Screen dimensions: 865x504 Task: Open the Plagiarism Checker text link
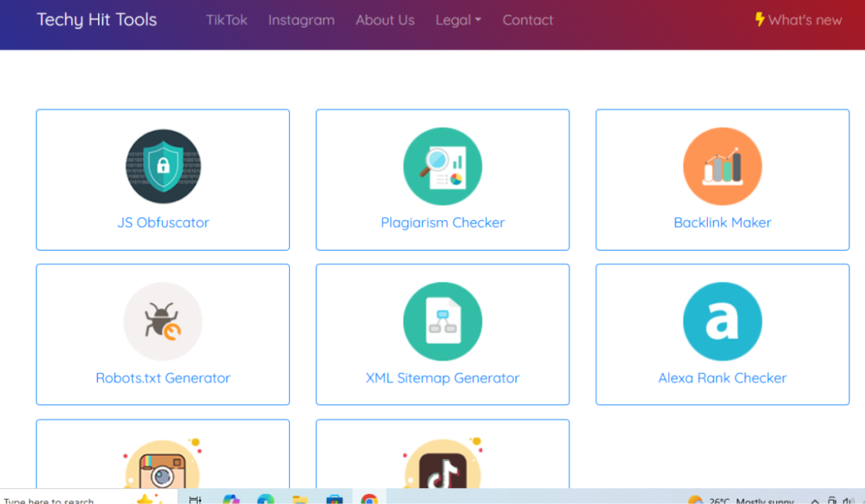pos(443,223)
